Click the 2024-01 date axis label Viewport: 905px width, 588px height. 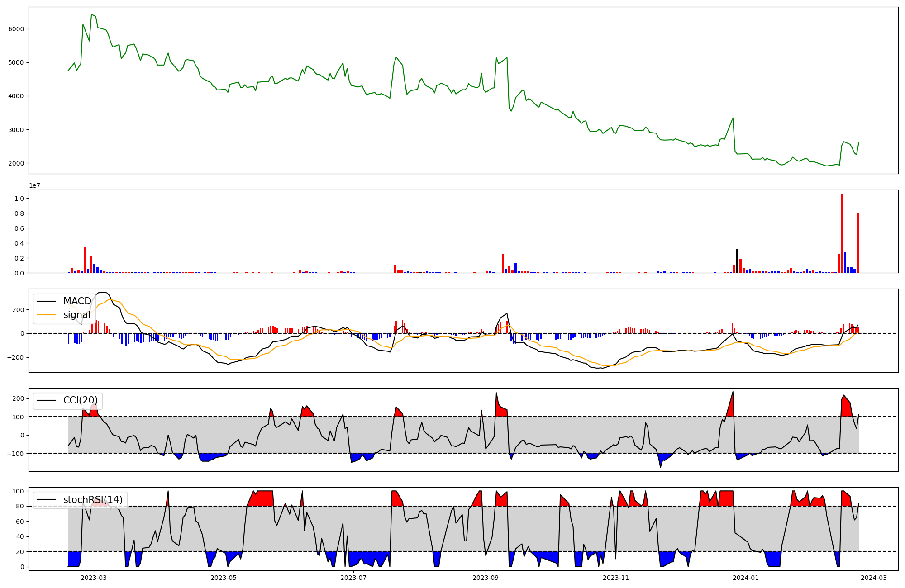(x=745, y=578)
